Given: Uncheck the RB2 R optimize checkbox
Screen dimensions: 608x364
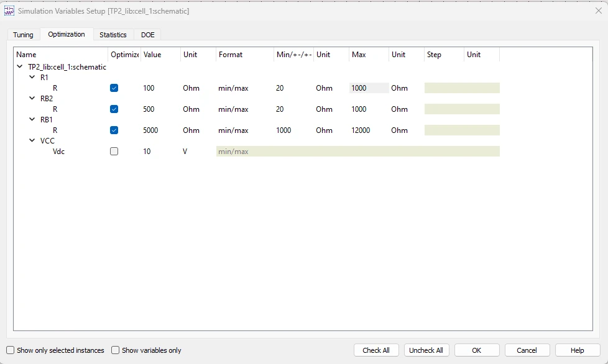Looking at the screenshot, I should coord(114,109).
